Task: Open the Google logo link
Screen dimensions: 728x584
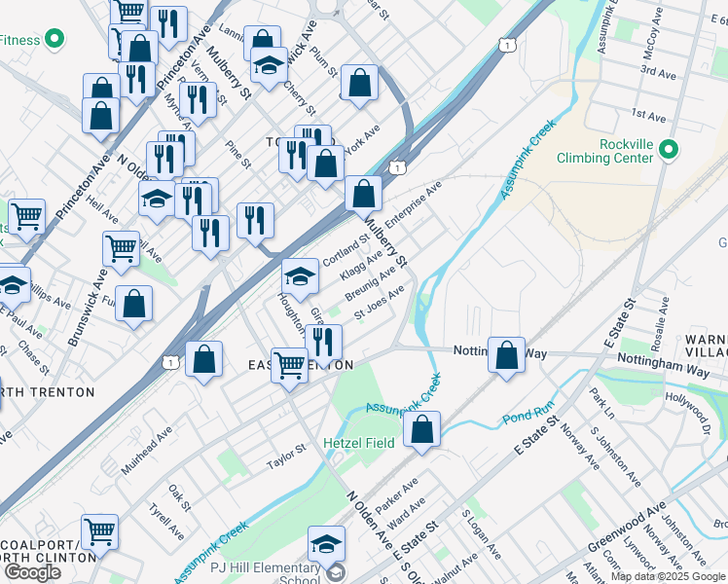Action: click(x=33, y=572)
